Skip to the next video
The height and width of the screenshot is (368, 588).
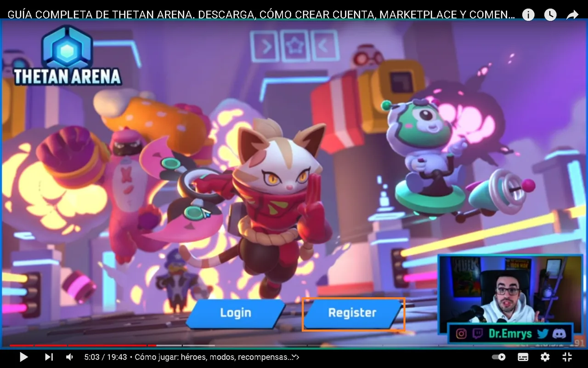click(49, 357)
